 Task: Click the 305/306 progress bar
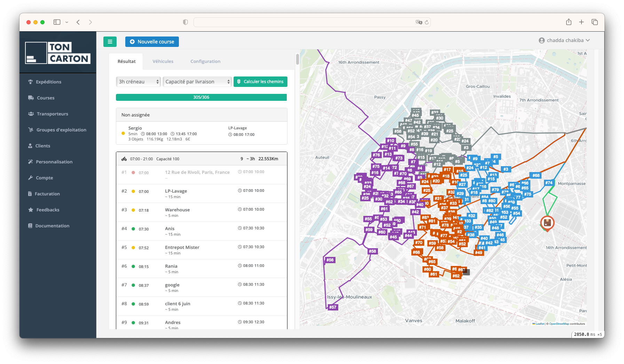tap(201, 97)
